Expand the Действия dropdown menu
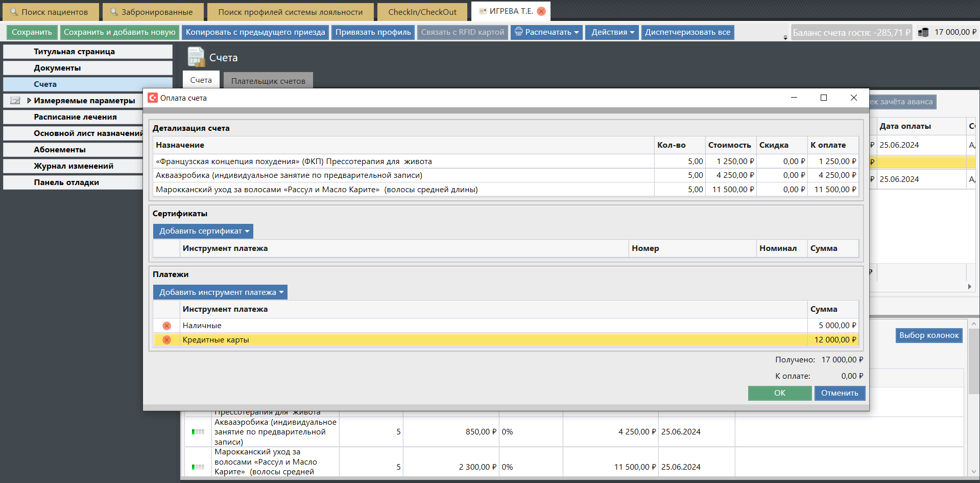The height and width of the screenshot is (483, 980). coord(612,32)
